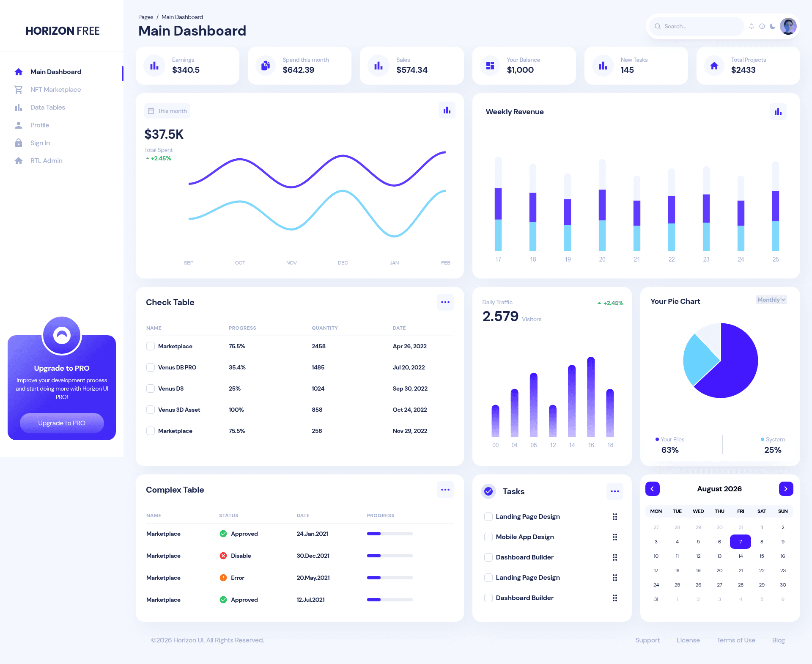This screenshot has height=664, width=812.
Task: Click the progress bar in the Disable row
Action: [x=390, y=556]
